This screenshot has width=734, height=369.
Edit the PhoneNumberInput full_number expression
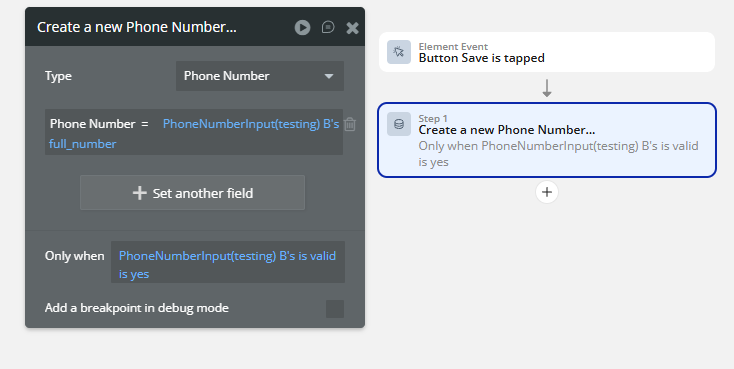194,133
